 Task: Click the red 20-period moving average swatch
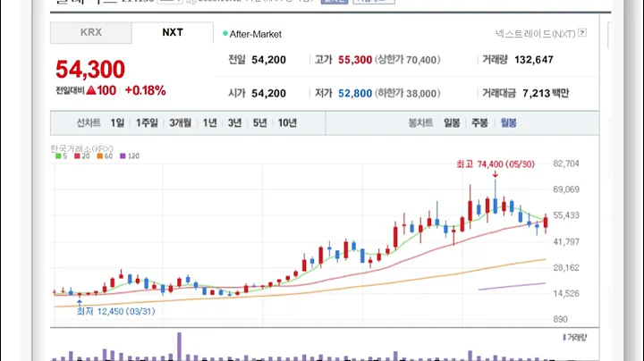(x=77, y=155)
